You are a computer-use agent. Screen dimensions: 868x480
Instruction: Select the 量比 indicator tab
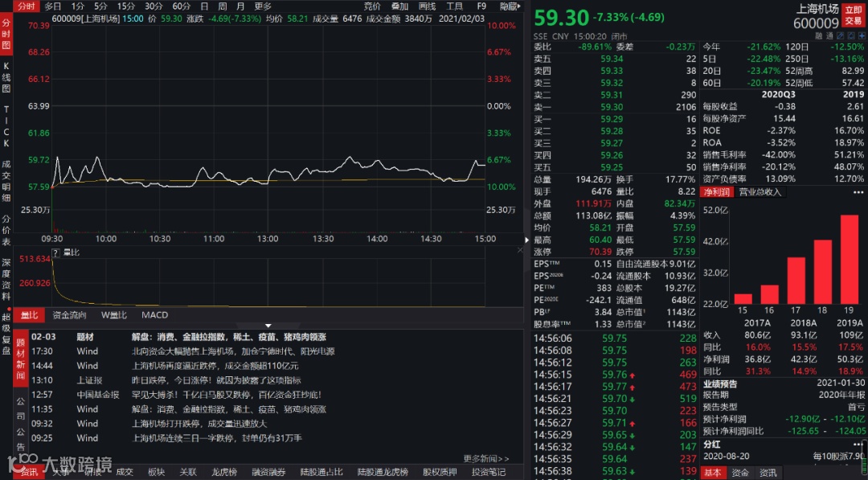point(30,315)
